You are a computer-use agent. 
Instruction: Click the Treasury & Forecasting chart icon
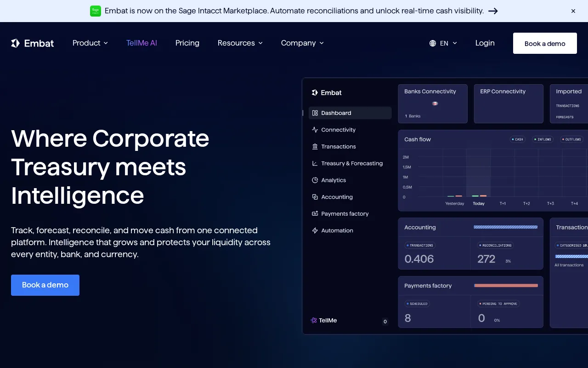(315, 163)
